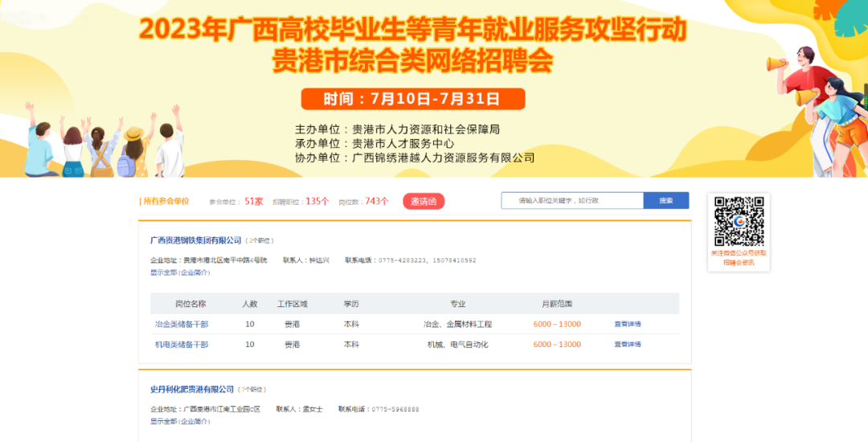
Task: Click the 工作区域 column header
Action: pos(293,304)
